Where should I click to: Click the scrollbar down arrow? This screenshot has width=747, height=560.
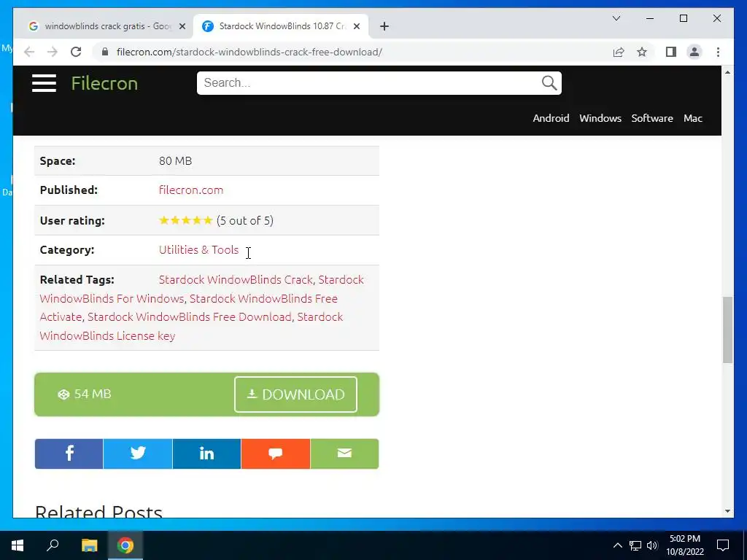(x=727, y=511)
